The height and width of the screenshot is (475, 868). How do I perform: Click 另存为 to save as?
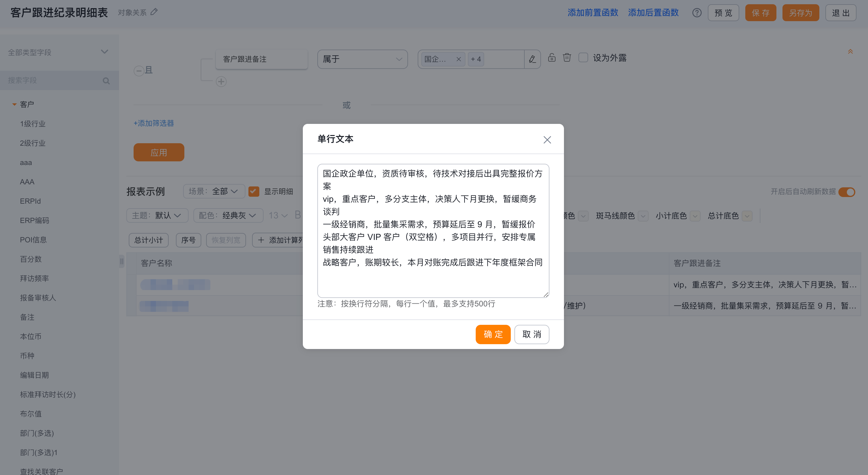tap(801, 13)
